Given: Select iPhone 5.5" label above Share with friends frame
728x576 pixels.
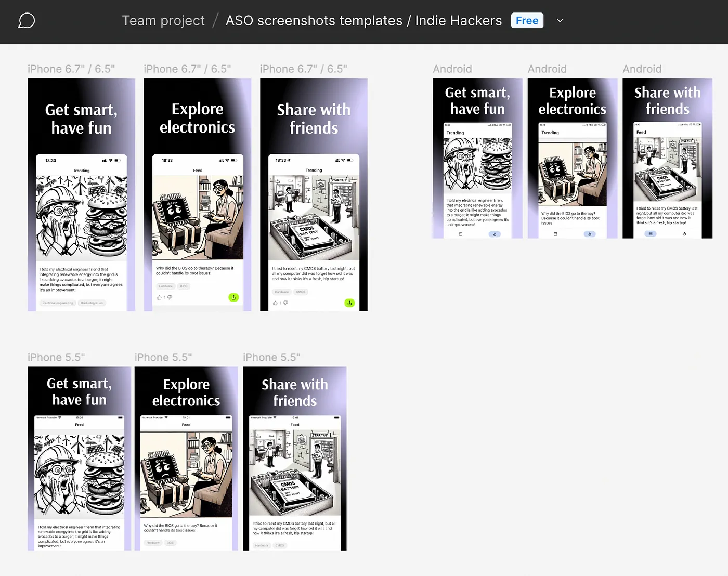Looking at the screenshot, I should click(271, 358).
